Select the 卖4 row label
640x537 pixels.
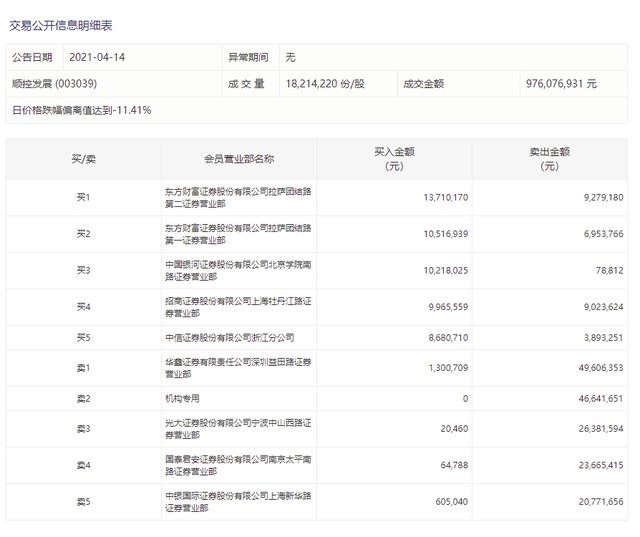[83, 465]
